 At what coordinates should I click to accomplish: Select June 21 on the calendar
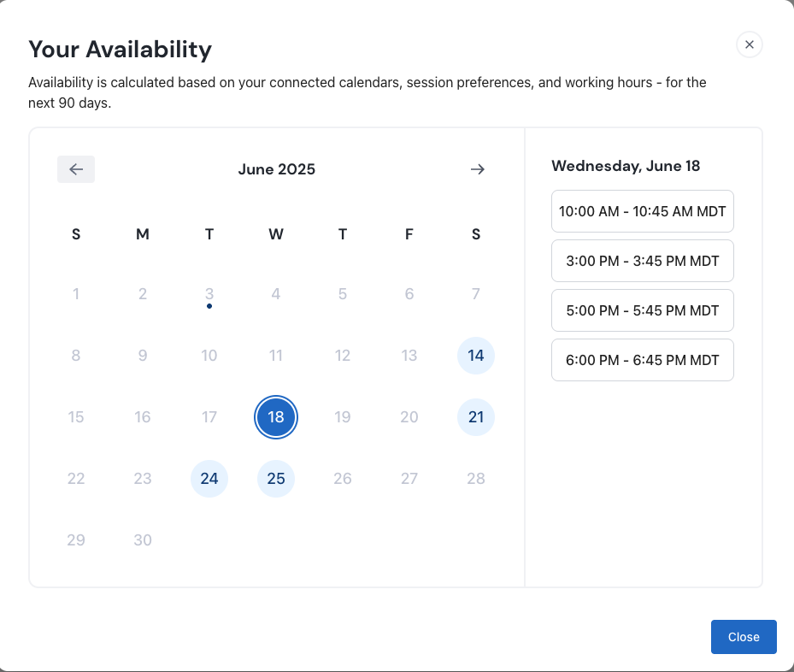(476, 417)
